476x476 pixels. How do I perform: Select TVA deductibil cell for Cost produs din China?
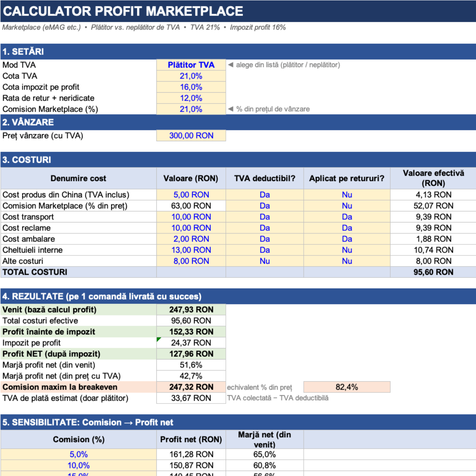[x=265, y=195]
